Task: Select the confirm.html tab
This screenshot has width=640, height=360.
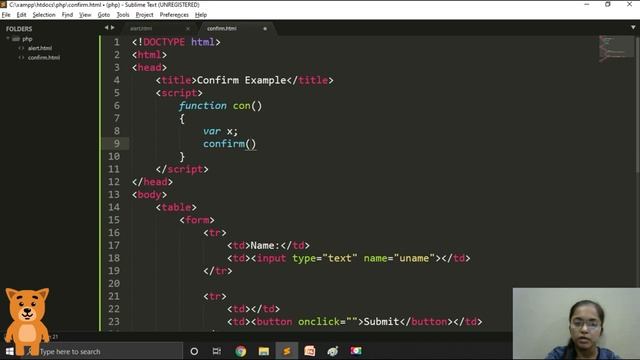Action: click(222, 29)
